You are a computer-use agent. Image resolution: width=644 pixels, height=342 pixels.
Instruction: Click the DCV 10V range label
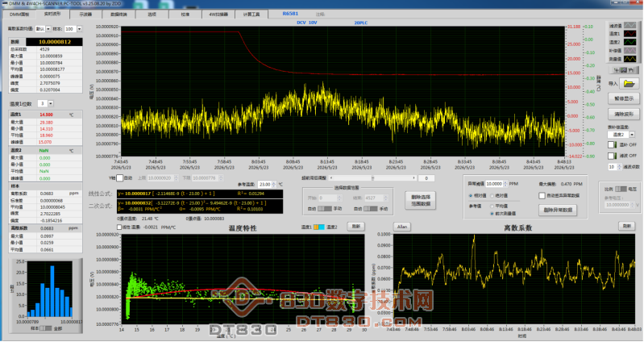coord(307,23)
